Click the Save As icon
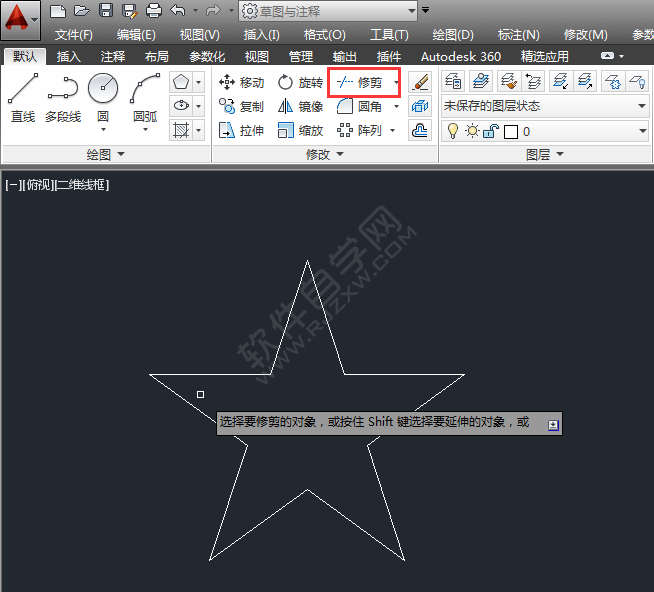 tap(130, 11)
